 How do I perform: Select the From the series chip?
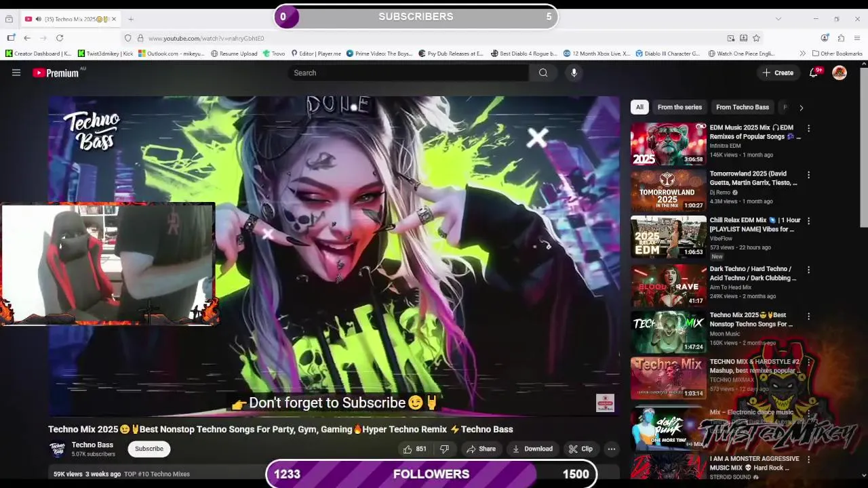[x=679, y=107]
